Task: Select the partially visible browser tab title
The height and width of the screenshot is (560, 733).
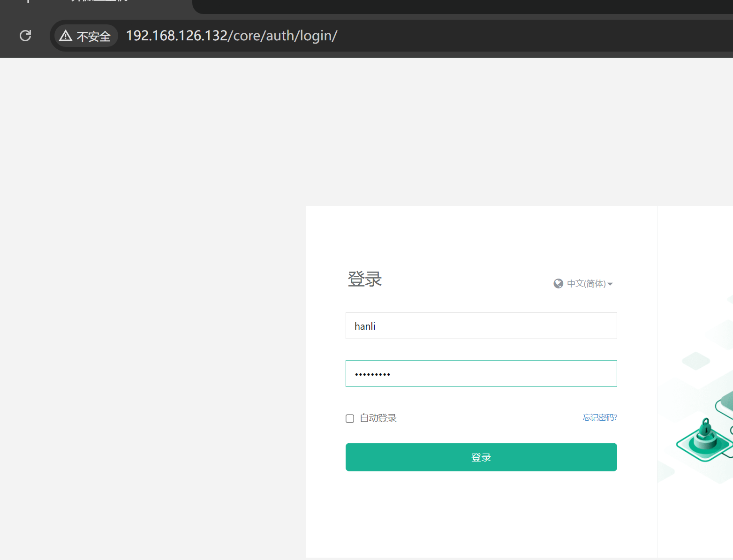Action: pos(98,1)
